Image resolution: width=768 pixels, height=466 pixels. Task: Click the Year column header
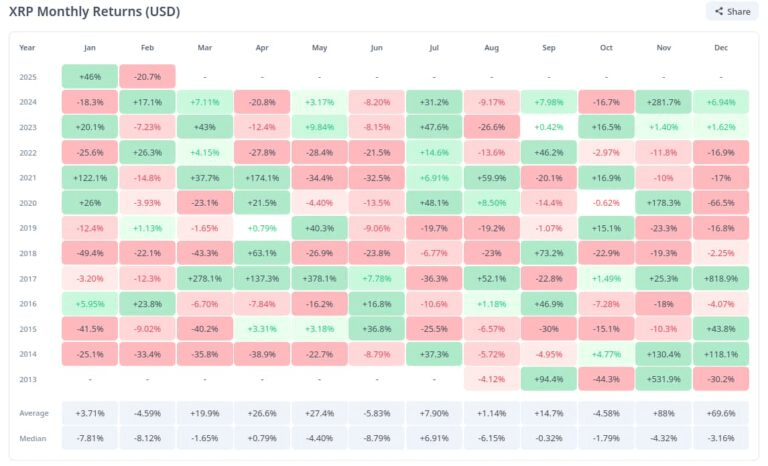[x=27, y=47]
